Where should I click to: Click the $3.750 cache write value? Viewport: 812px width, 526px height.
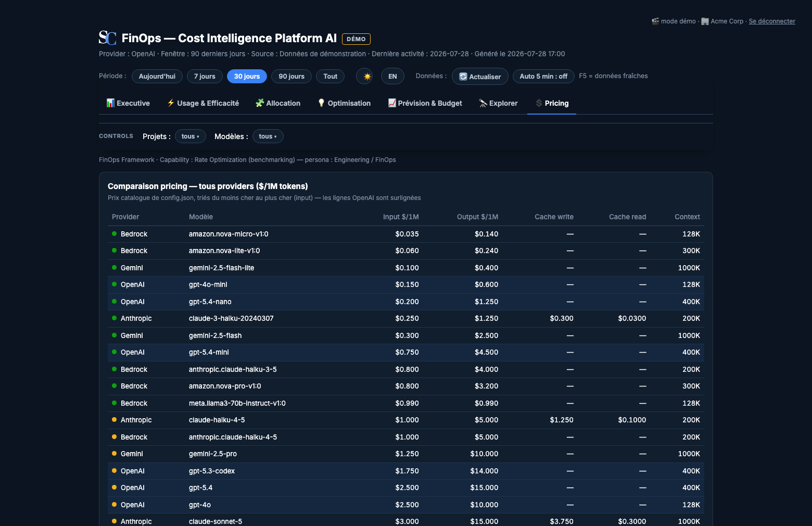562,521
